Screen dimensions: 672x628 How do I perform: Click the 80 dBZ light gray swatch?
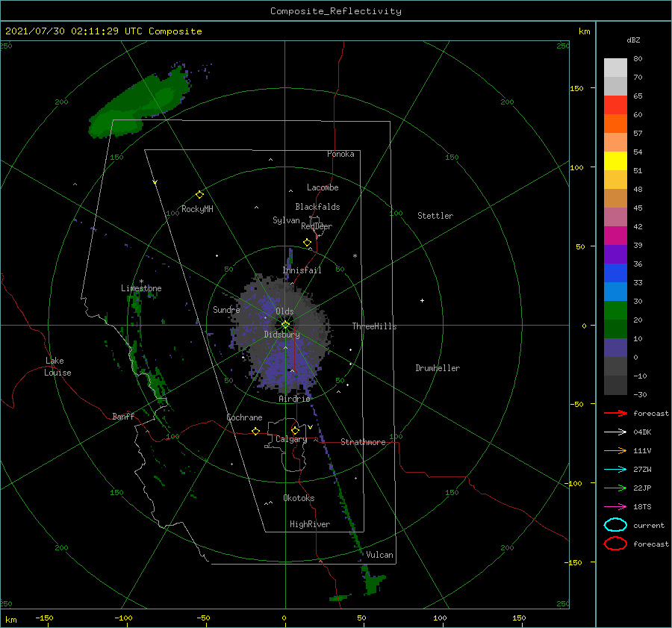point(615,67)
